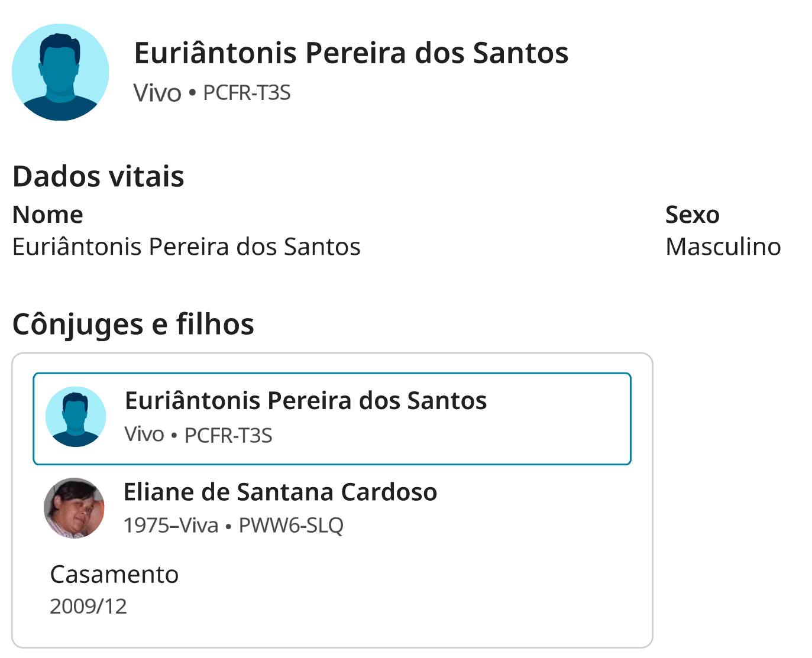The width and height of the screenshot is (812, 658).
Task: Open Euriântonis name link in family card
Action: click(306, 400)
